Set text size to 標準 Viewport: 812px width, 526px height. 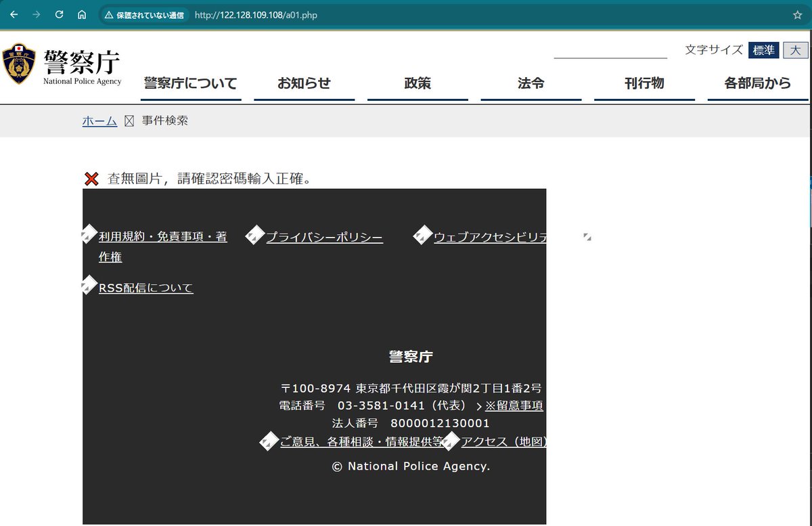(x=763, y=50)
